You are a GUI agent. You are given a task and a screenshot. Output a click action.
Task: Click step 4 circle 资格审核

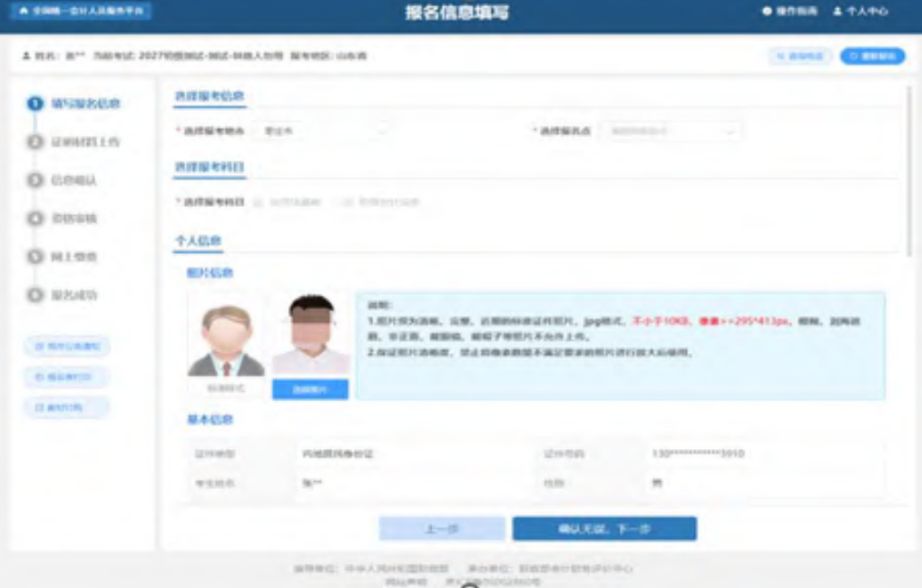[x=35, y=219]
